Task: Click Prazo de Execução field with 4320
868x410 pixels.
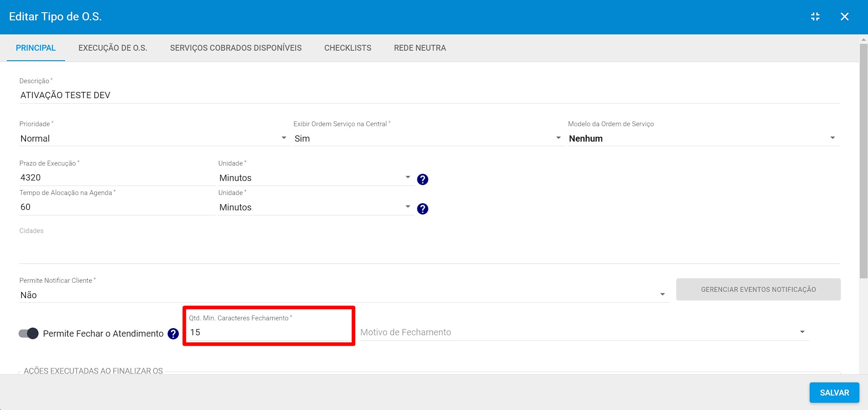Action: click(117, 178)
